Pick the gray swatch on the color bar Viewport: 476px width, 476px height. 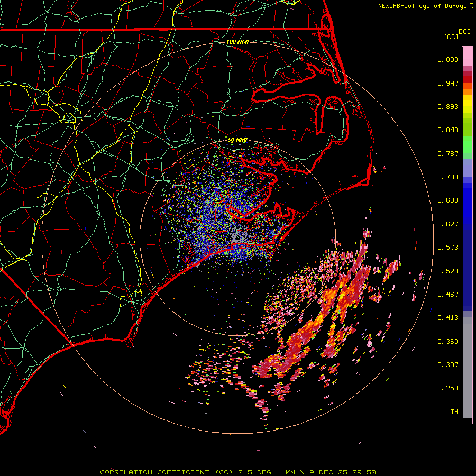(467, 368)
